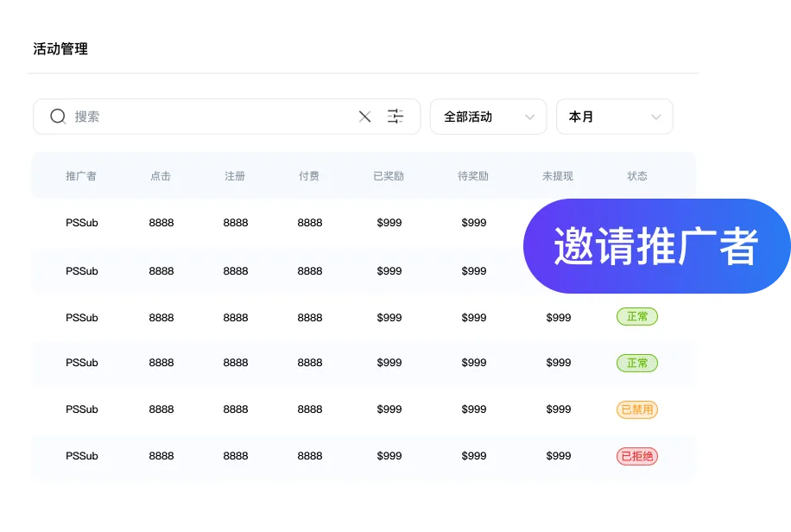Screen dimensions: 791x532
Task: Open the 本月 date range dropdown
Action: 614,116
